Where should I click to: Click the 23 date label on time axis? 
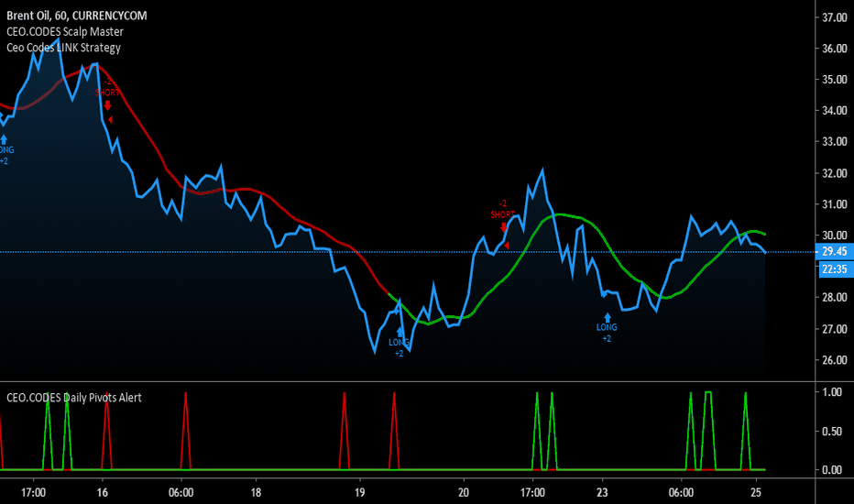pyautogui.click(x=602, y=493)
